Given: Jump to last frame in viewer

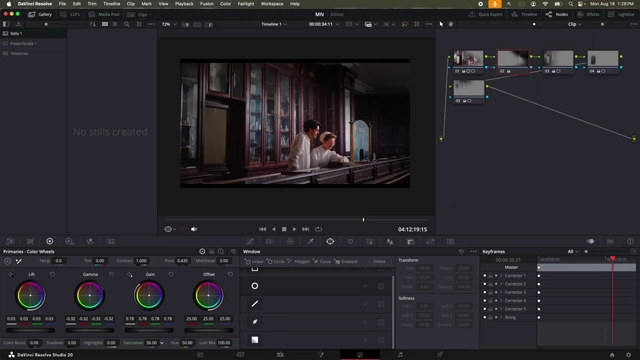Looking at the screenshot, I should pos(305,229).
